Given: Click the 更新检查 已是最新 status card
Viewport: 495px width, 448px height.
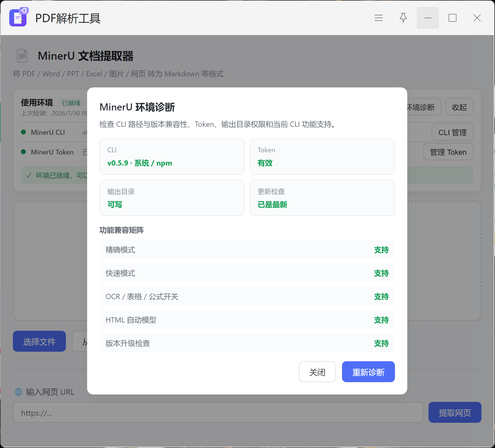Looking at the screenshot, I should (322, 198).
